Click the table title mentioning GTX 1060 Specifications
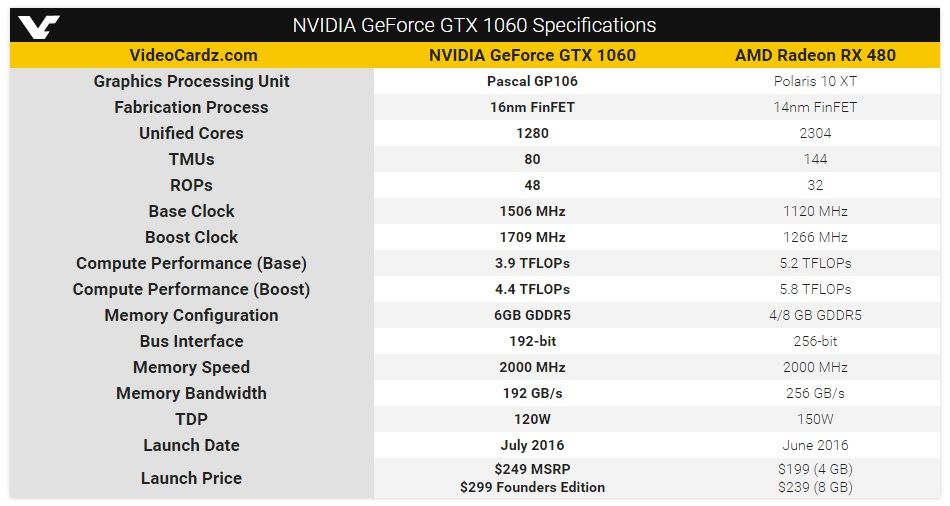Screen dimensions: 950x506 click(x=474, y=25)
